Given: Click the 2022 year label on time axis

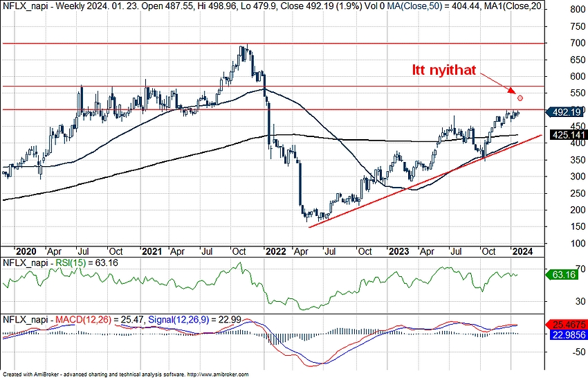Looking at the screenshot, I should tap(275, 251).
